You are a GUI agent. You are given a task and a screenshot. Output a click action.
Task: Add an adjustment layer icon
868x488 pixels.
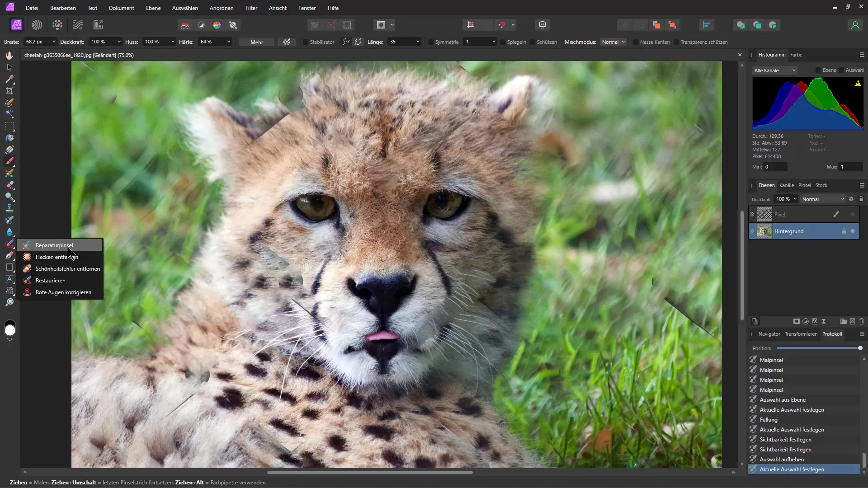tap(806, 321)
